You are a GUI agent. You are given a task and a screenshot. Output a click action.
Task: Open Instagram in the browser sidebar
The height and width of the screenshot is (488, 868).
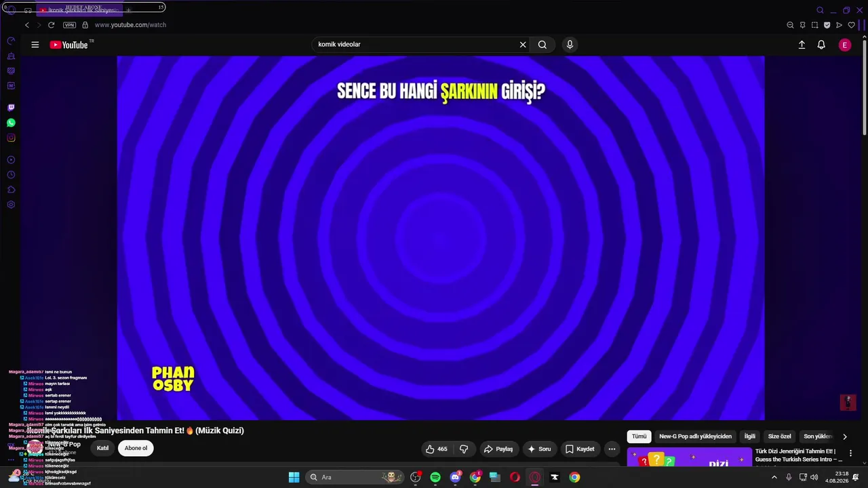(x=11, y=138)
